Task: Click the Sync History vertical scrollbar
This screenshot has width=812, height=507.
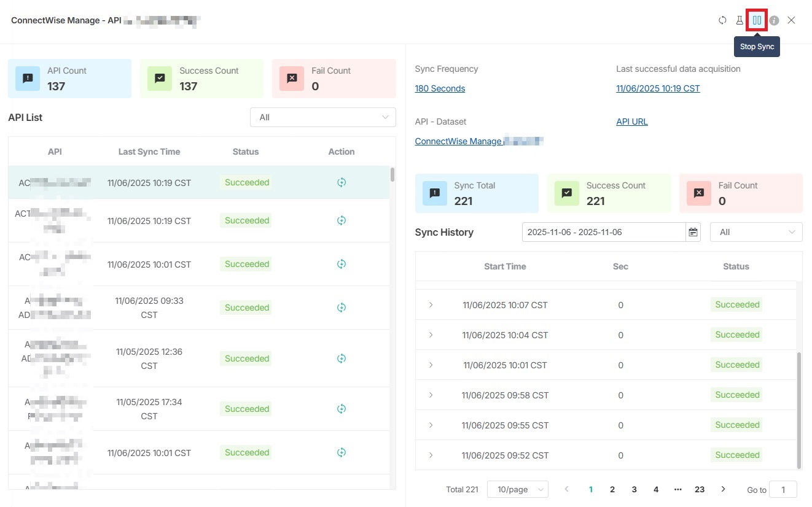Action: click(x=798, y=410)
